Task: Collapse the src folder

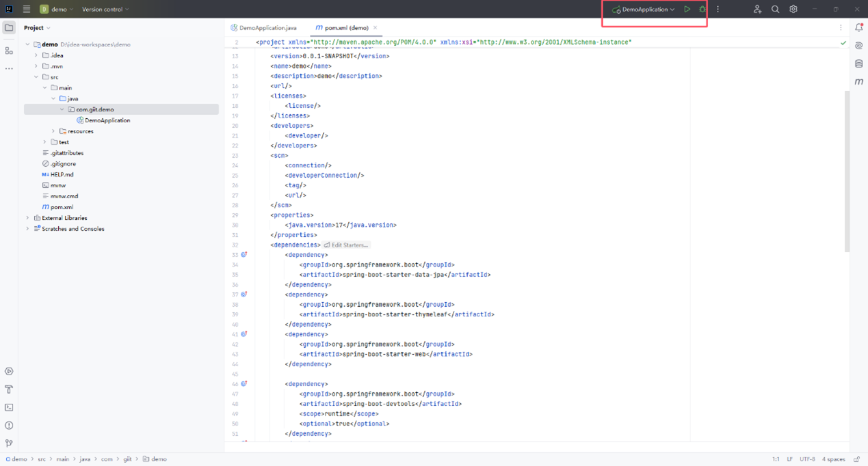Action: click(x=36, y=77)
